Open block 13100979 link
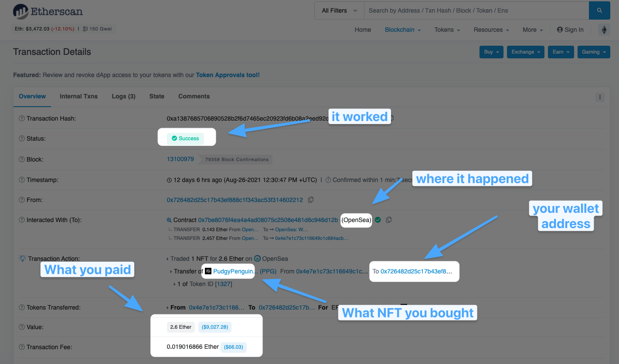619x364 pixels. [x=180, y=159]
